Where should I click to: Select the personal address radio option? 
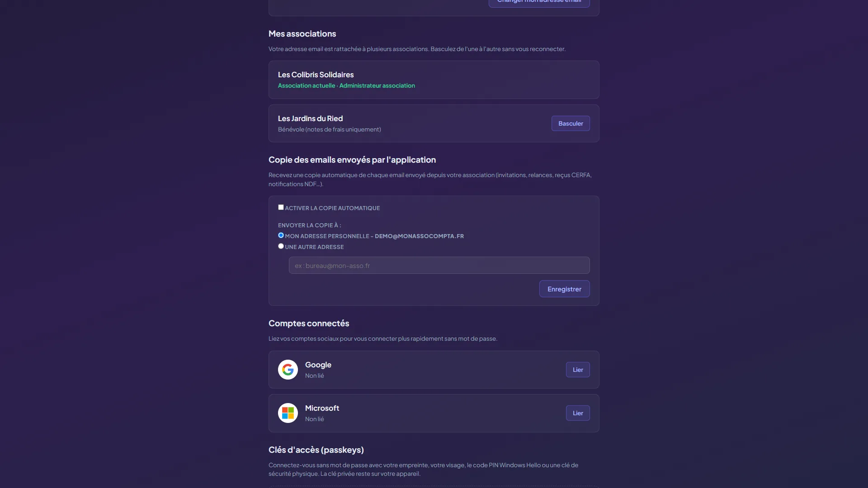tap(281, 235)
